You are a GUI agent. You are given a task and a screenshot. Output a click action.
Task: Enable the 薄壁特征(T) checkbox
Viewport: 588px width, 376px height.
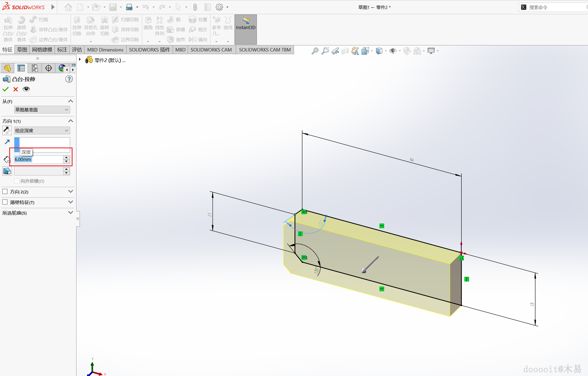5,202
